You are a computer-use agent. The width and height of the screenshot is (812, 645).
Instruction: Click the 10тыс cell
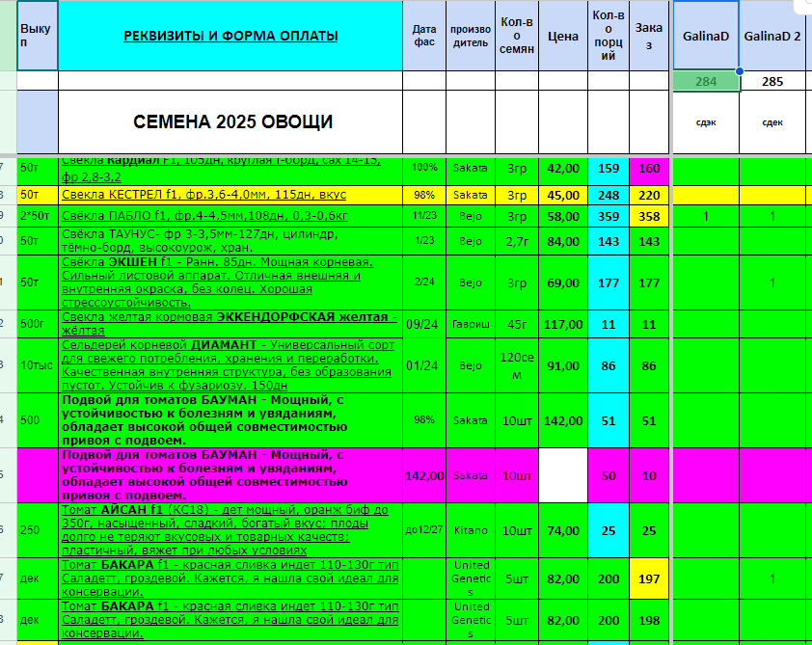click(x=38, y=365)
